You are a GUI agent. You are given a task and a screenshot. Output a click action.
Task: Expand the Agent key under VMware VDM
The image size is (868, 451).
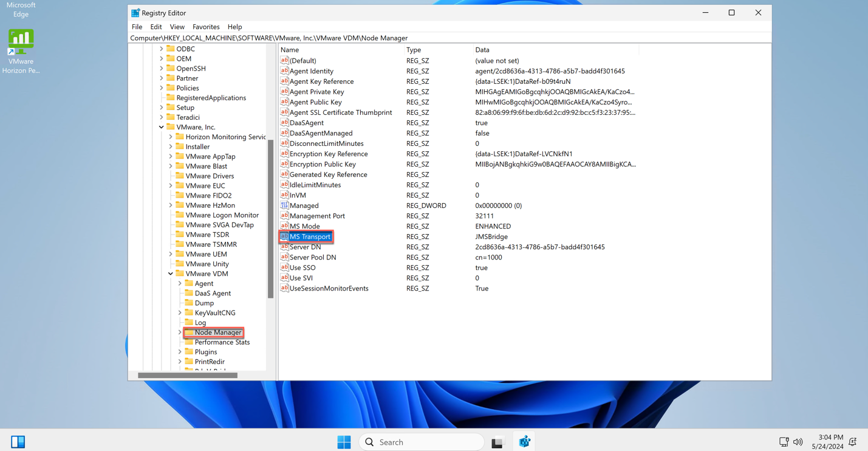point(180,283)
